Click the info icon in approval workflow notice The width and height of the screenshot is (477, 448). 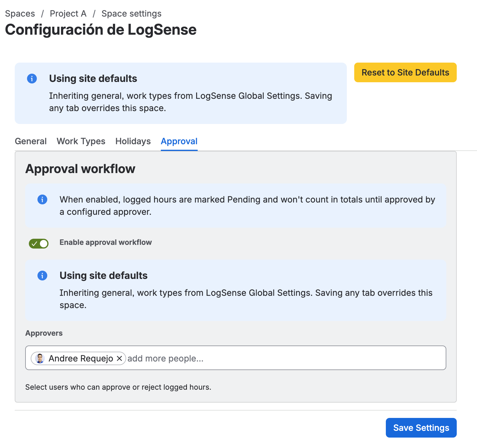[x=42, y=199]
